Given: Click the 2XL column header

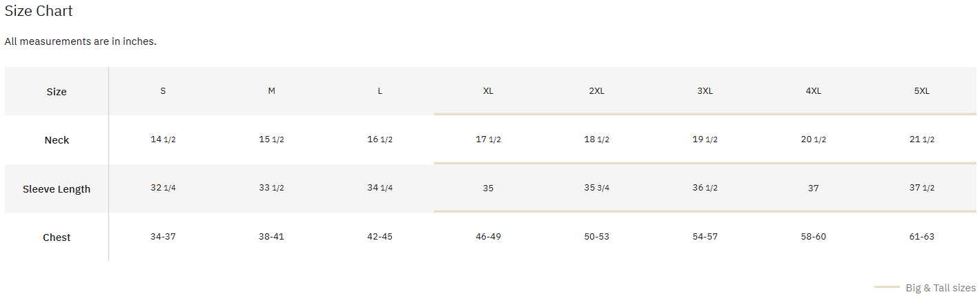Looking at the screenshot, I should click(x=596, y=91).
